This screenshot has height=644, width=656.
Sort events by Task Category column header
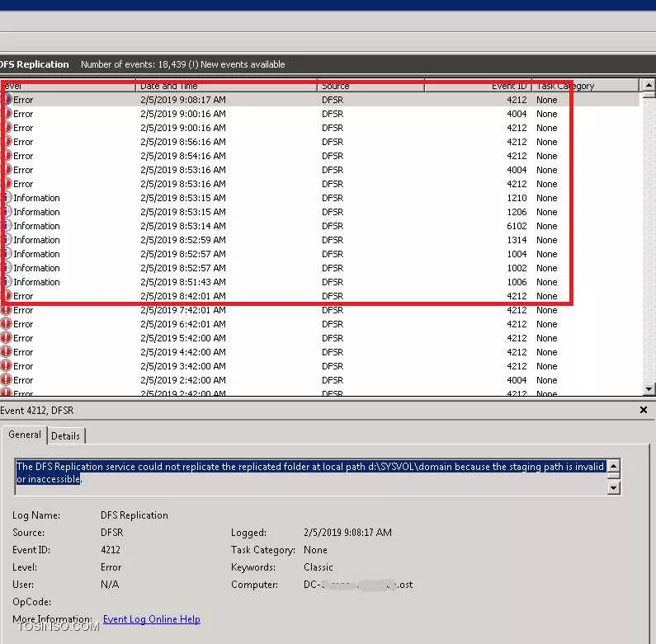click(585, 86)
